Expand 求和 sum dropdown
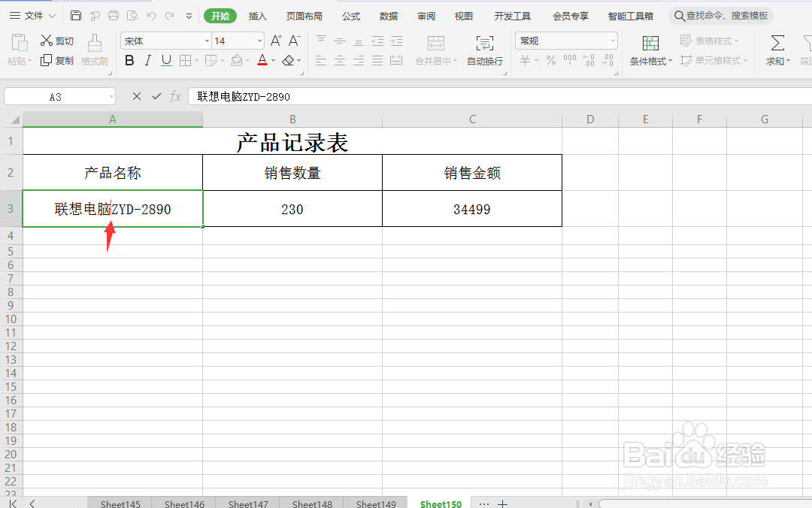Screen dimensions: 812x508 788,61
